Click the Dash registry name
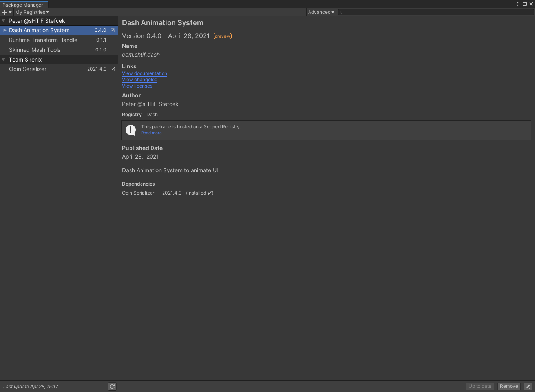 [x=152, y=115]
